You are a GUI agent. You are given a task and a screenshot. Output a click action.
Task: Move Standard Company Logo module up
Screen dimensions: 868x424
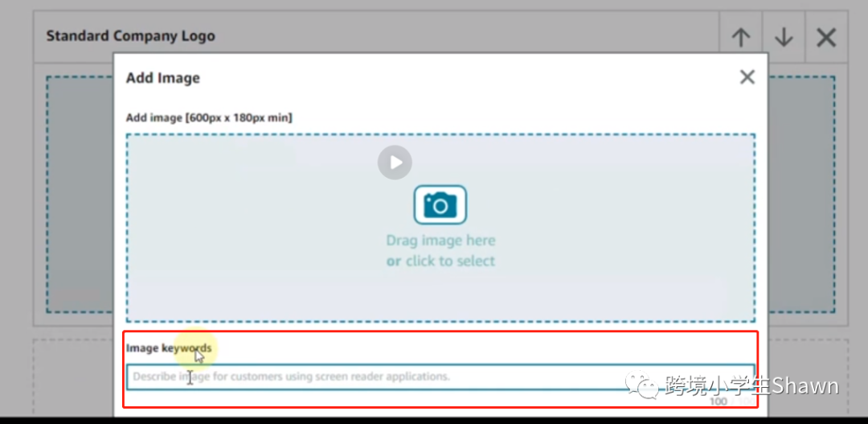741,37
